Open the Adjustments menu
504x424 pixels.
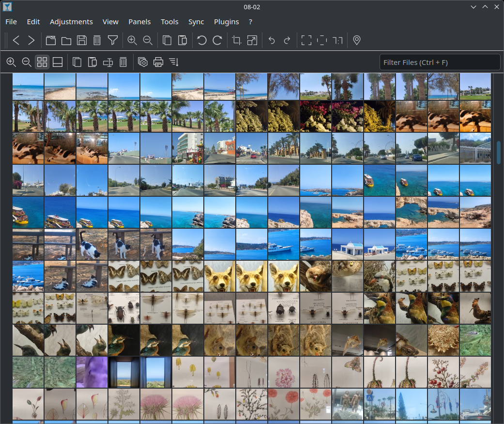[71, 22]
